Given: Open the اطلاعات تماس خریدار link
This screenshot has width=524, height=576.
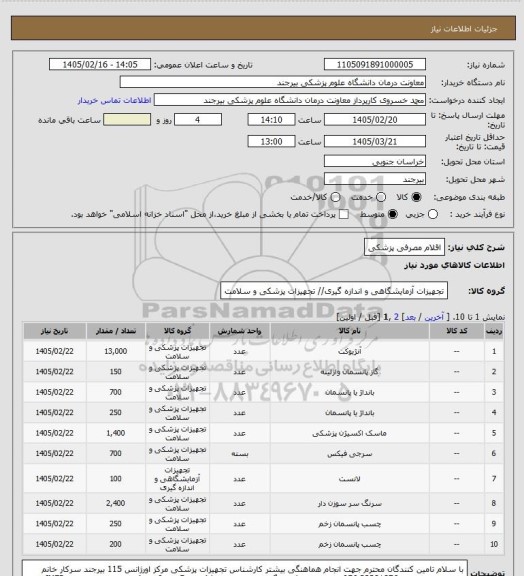Looking at the screenshot, I should pyautogui.click(x=114, y=100).
